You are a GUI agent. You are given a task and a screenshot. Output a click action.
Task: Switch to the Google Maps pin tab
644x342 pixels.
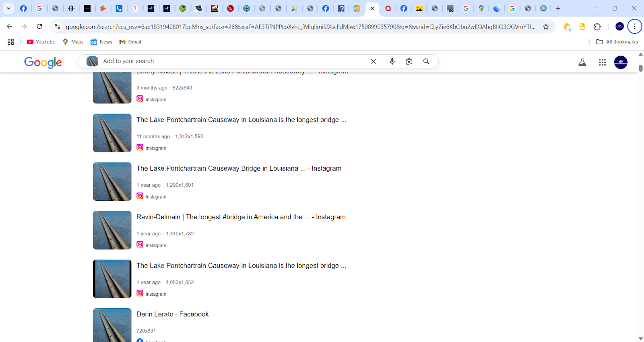[481, 8]
